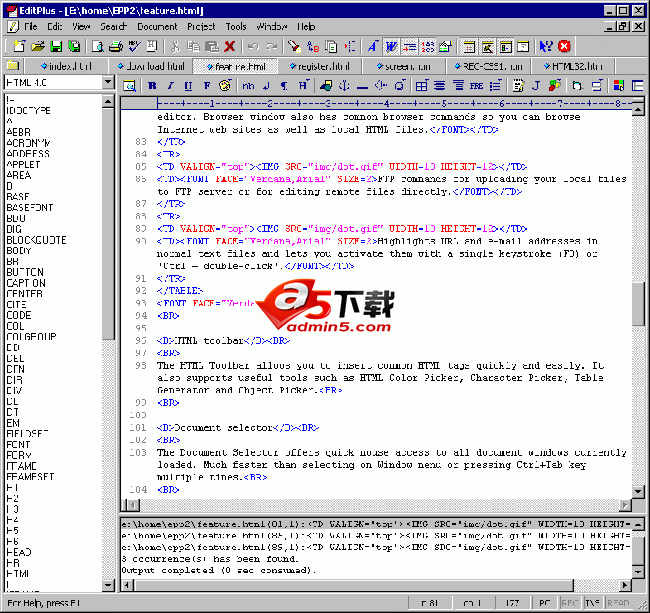
Task: Insert paragraph tag with the ¶ icon
Action: point(284,86)
